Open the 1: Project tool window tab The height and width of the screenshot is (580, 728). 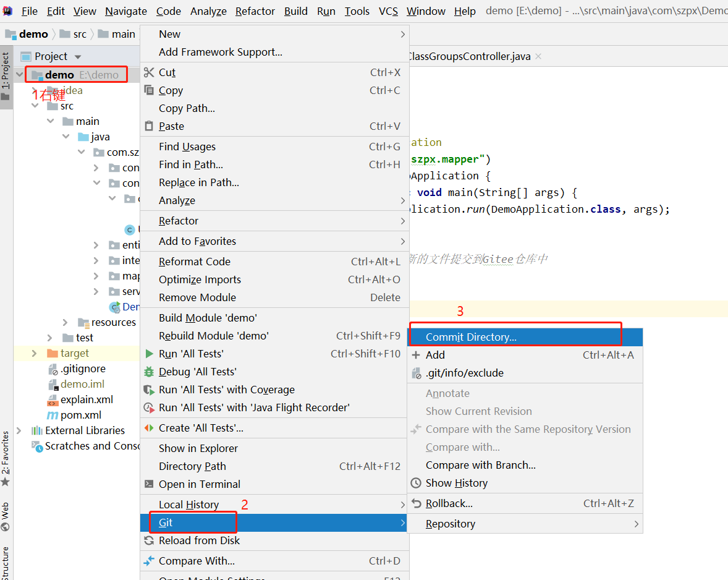(x=6, y=76)
